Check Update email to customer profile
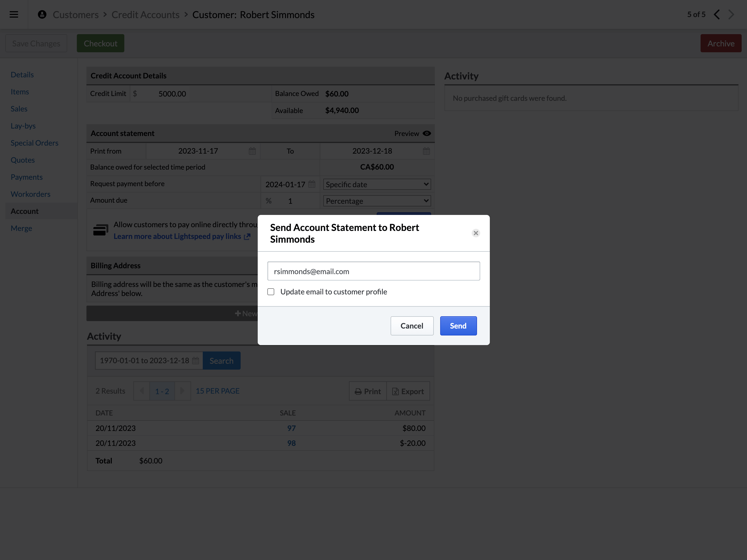 pyautogui.click(x=271, y=292)
